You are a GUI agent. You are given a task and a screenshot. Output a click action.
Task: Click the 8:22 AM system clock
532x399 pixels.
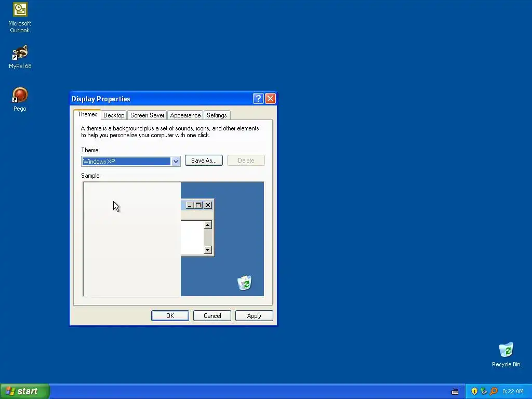[x=513, y=391]
